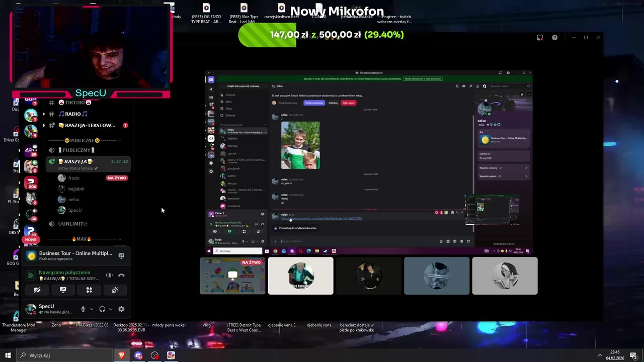Click the NA ŻYWO badge beside frodo
Viewport: 644px width, 362px height.
[x=117, y=178]
